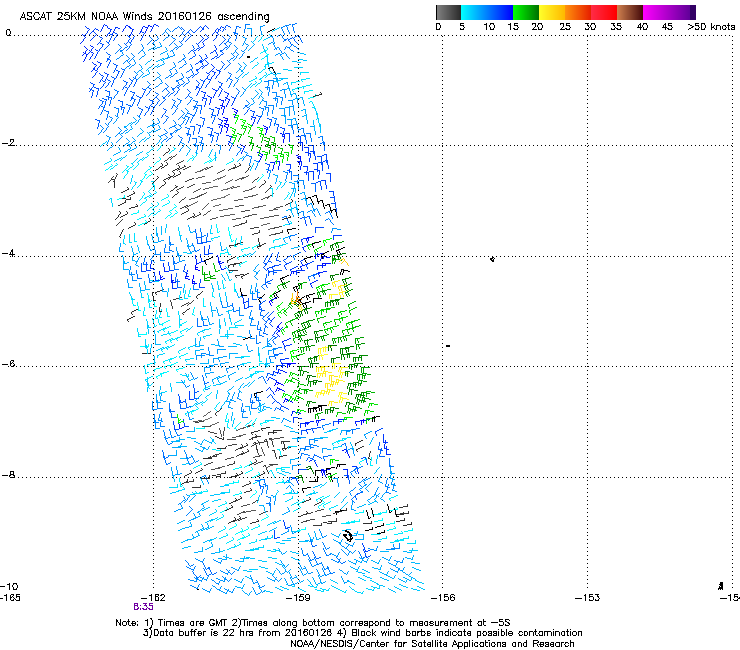Image resolution: width=740 pixels, height=650 pixels.
Task: Click the '-165' longitude axis label
Action: point(10,598)
